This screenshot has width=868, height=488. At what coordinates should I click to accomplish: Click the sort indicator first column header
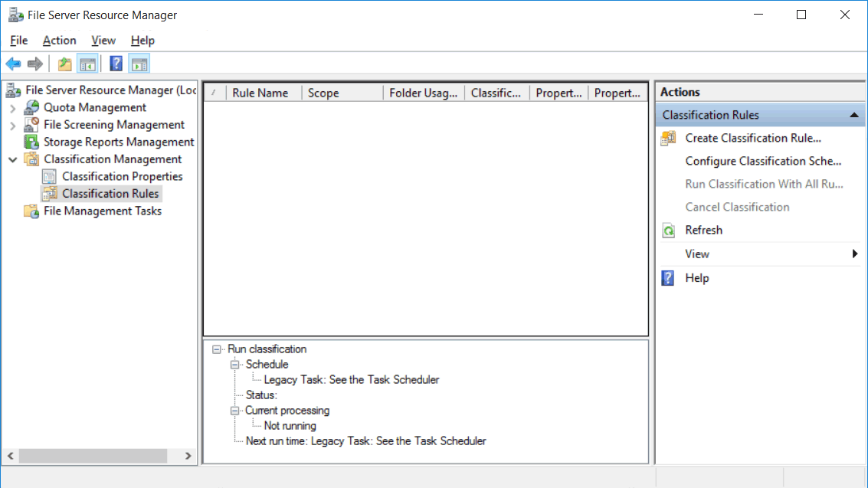point(215,93)
